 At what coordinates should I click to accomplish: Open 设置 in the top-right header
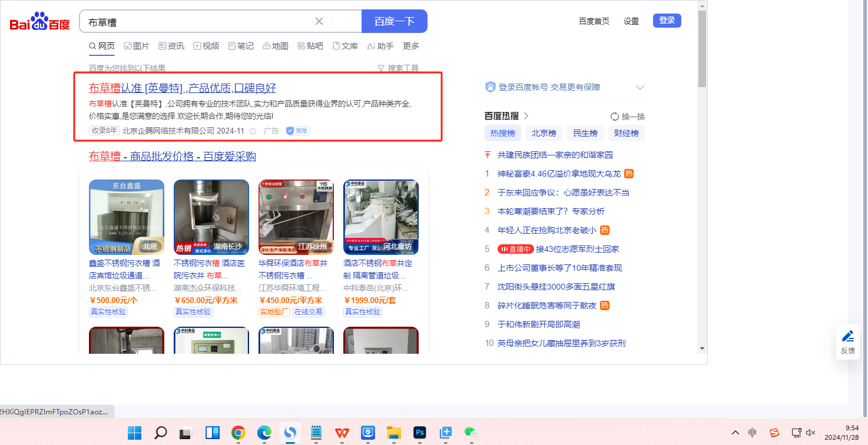point(631,21)
